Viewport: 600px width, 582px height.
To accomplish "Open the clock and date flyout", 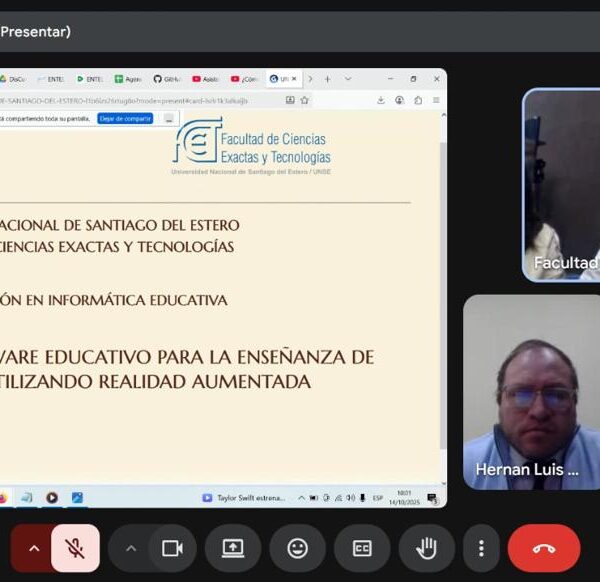I will point(404,497).
